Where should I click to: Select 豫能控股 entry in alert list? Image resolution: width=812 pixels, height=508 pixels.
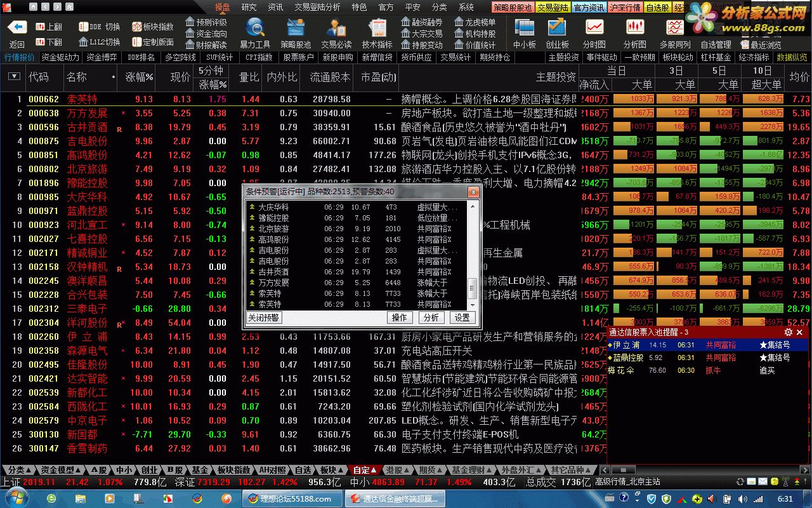coord(357,218)
